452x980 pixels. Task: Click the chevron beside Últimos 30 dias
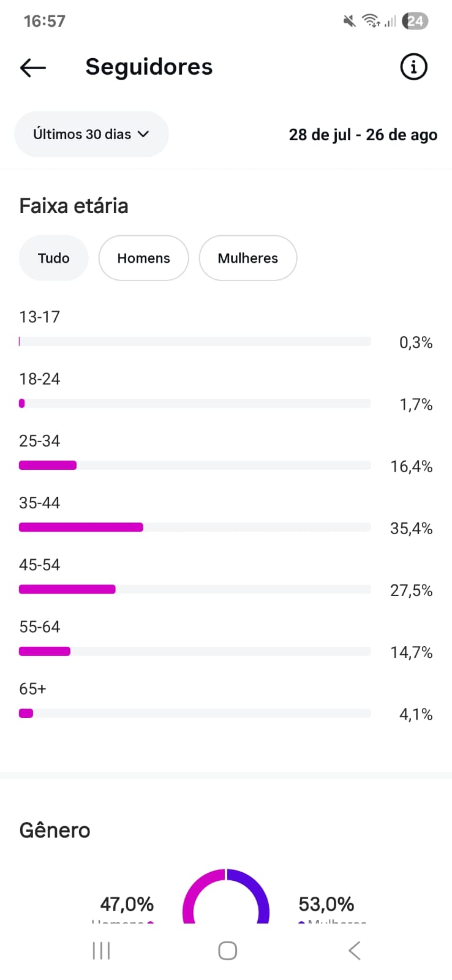coord(144,134)
